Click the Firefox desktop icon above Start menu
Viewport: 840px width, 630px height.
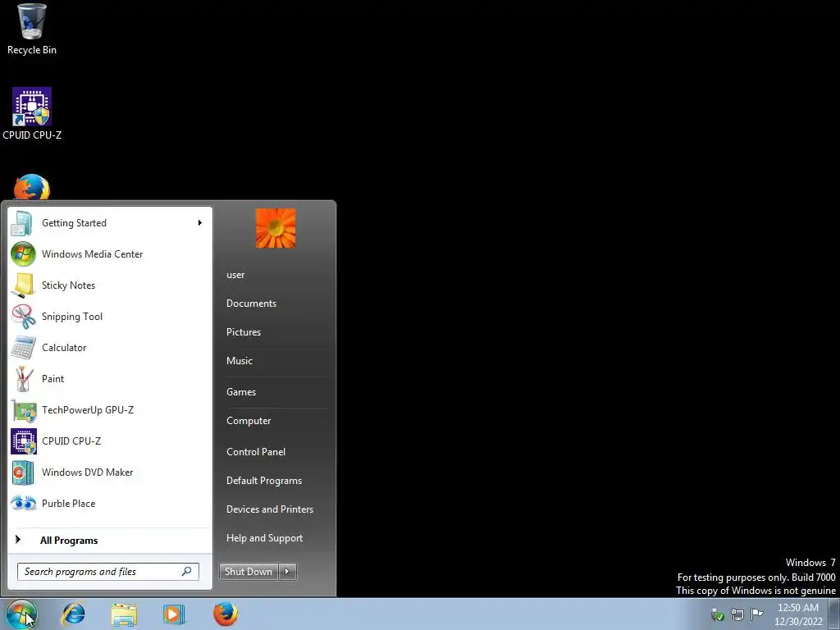click(x=32, y=187)
